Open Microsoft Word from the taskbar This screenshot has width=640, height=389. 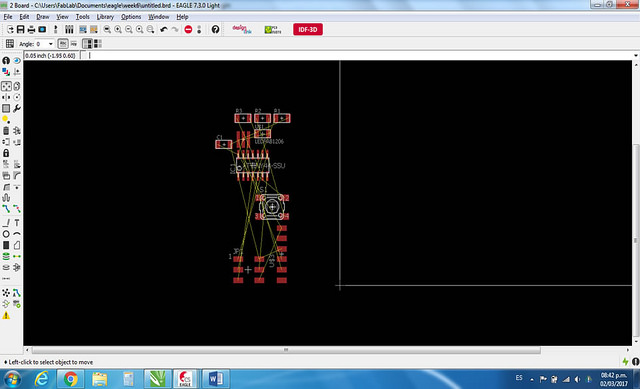pyautogui.click(x=215, y=379)
